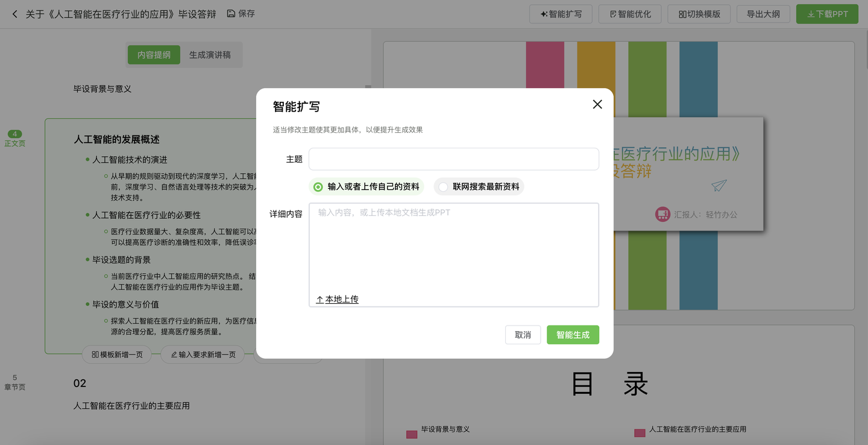This screenshot has width=868, height=445.
Task: Switch to the 内容提纲 tab
Action: (x=154, y=55)
